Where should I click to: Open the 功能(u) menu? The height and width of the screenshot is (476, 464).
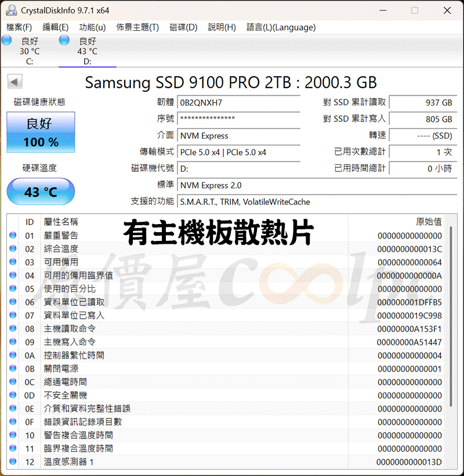pyautogui.click(x=92, y=27)
